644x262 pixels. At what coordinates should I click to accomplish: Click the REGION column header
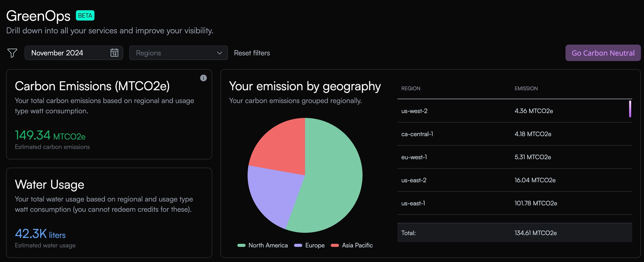pos(411,88)
